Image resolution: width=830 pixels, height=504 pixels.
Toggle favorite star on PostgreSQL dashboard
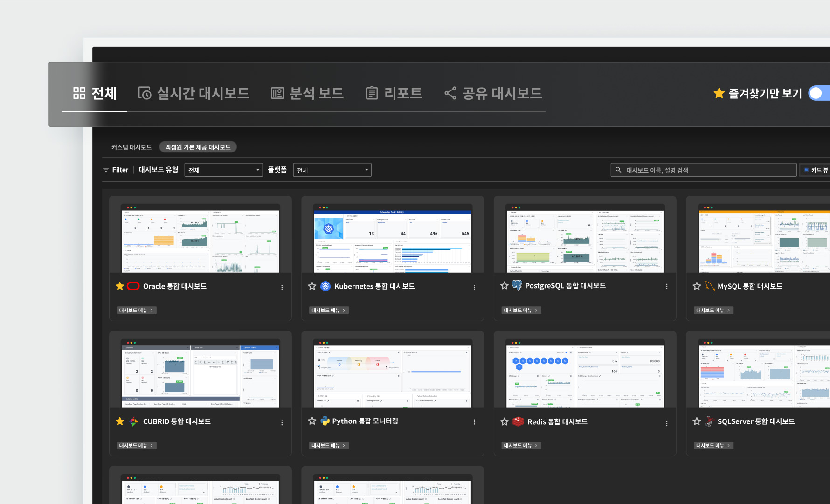click(x=504, y=286)
